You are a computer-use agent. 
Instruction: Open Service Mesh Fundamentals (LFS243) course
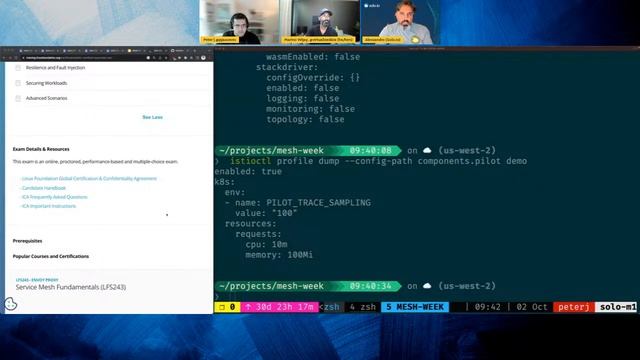(x=71, y=287)
